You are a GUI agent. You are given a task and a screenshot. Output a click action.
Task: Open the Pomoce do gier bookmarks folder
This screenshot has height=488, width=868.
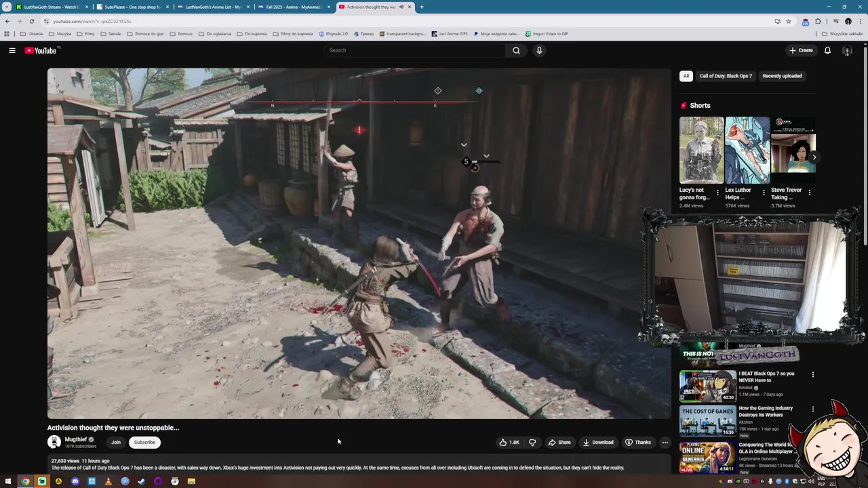(x=146, y=34)
